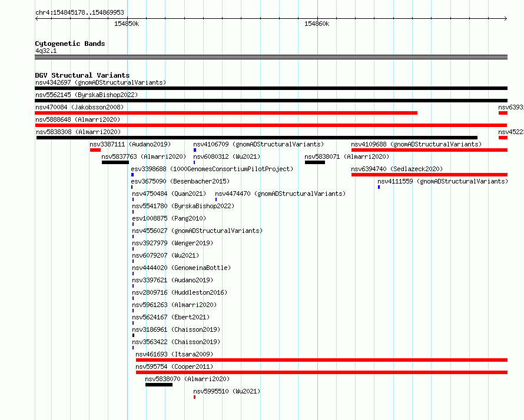Screen dimensions: 524x420
Task: Select the red bar under nsv461693
Action: pyautogui.click(x=322, y=360)
